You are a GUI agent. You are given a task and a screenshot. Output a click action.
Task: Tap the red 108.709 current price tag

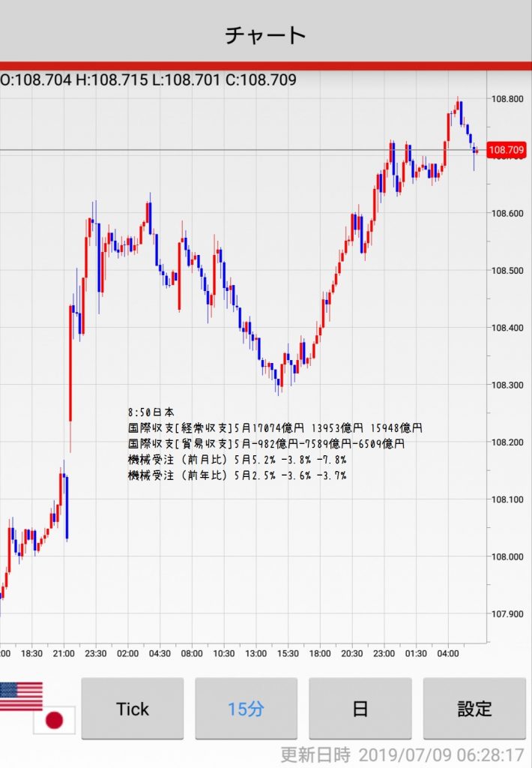[x=507, y=151]
